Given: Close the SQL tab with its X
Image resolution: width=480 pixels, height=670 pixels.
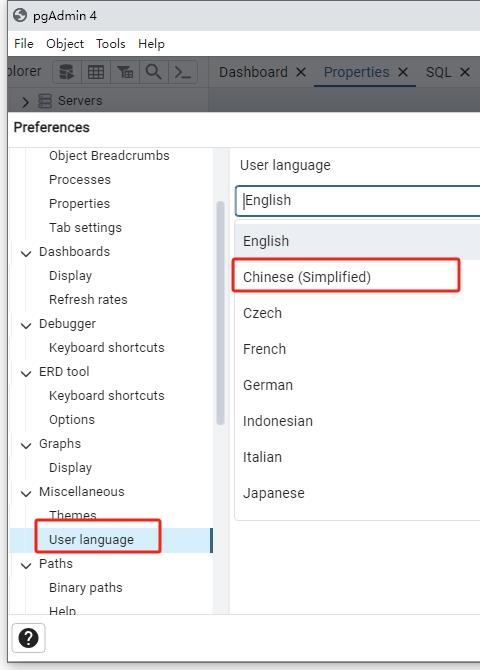Looking at the screenshot, I should point(465,72).
